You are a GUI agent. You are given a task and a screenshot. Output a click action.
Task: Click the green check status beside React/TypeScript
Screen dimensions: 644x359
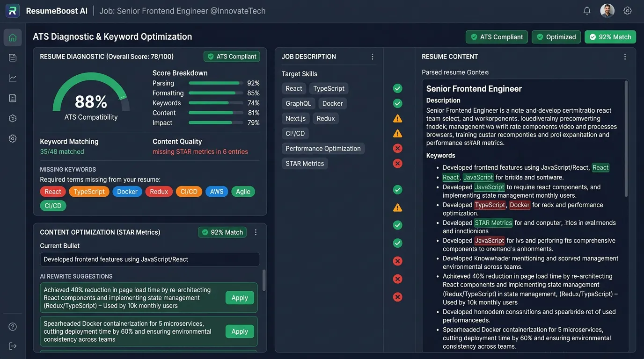(397, 88)
